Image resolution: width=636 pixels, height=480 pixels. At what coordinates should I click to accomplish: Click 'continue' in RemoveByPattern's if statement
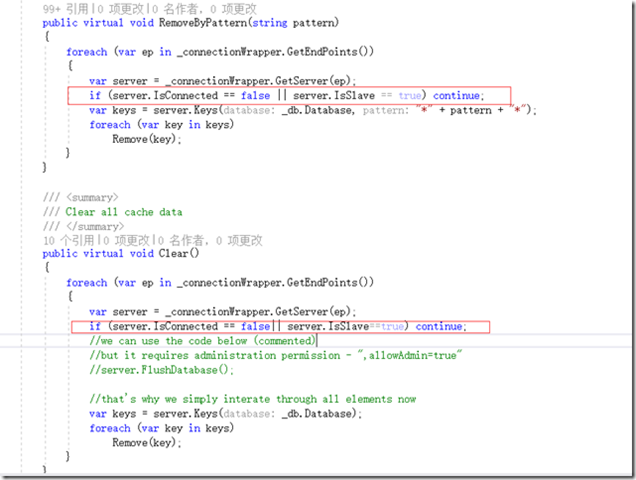point(456,96)
